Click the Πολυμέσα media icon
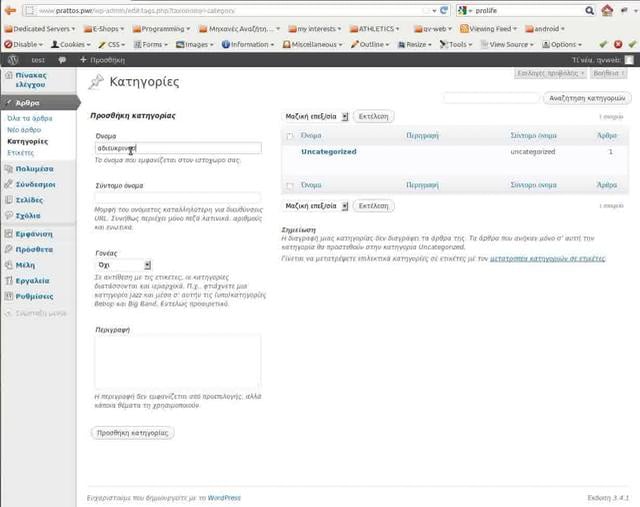Viewport: 640px width, 507px height. (9, 169)
